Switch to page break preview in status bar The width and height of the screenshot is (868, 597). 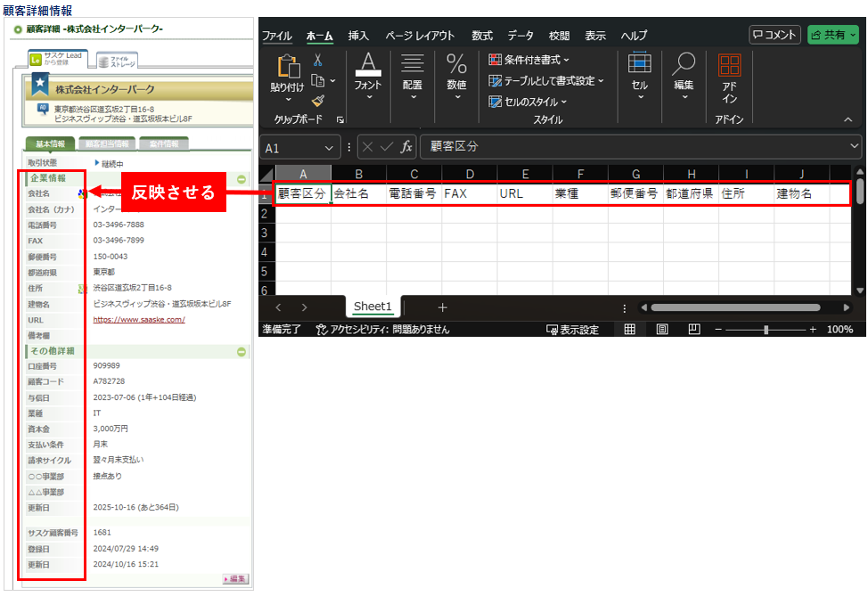click(x=694, y=330)
